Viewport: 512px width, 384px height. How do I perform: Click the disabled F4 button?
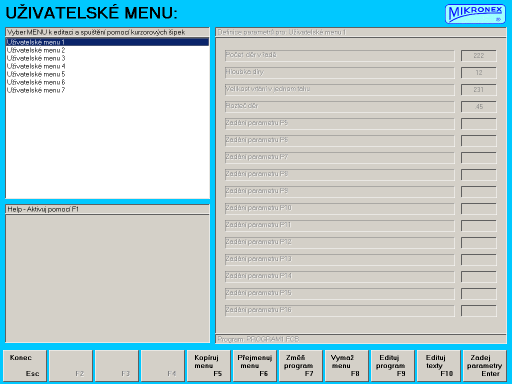tap(163, 366)
